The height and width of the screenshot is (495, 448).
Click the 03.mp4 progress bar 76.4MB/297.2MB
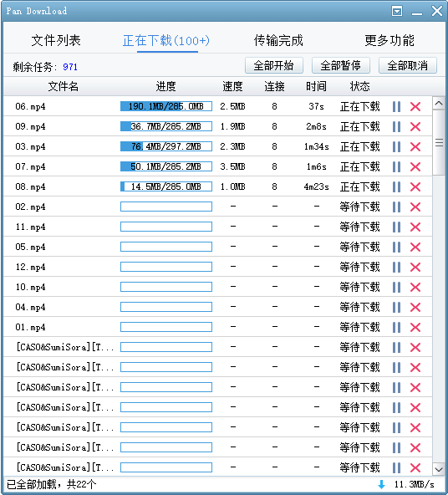point(166,146)
